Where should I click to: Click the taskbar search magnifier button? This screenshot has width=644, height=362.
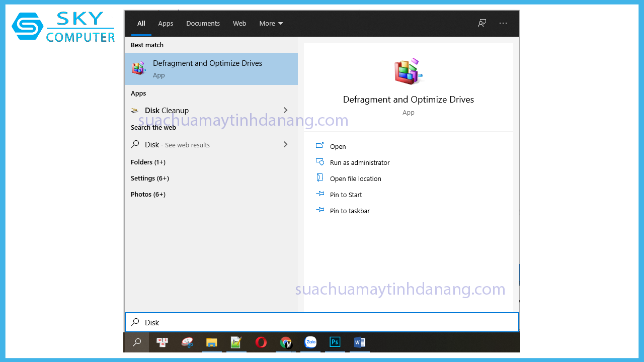137,342
